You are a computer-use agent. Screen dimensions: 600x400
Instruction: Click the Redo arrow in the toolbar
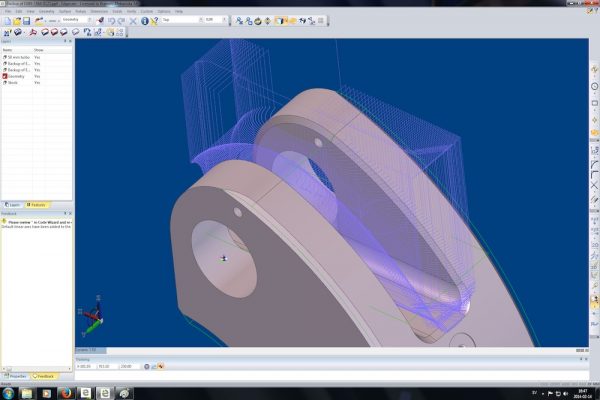121,21
